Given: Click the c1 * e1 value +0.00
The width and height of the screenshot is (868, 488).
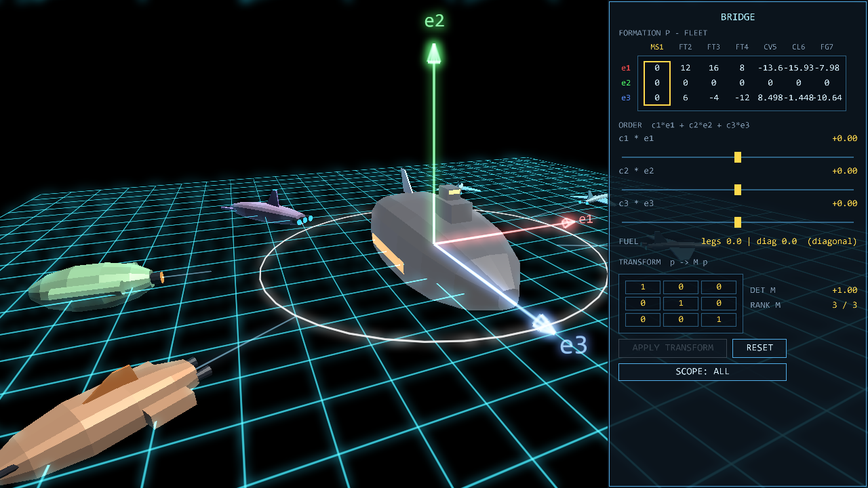Looking at the screenshot, I should click(x=844, y=138).
